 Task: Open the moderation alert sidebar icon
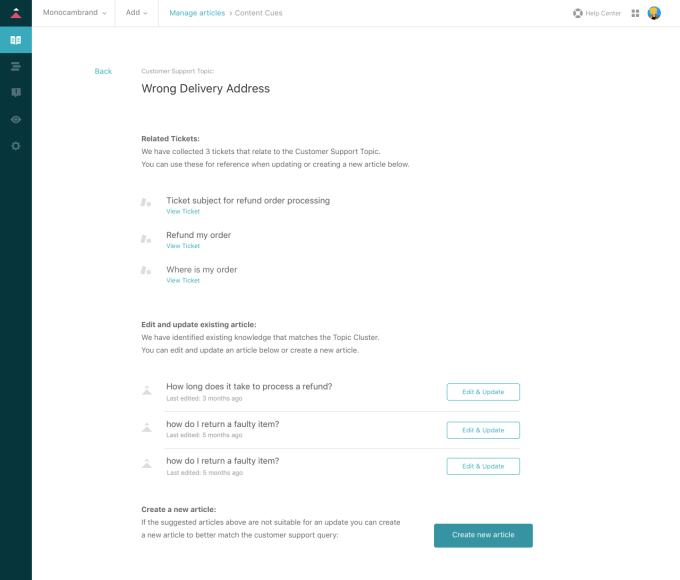(15, 92)
